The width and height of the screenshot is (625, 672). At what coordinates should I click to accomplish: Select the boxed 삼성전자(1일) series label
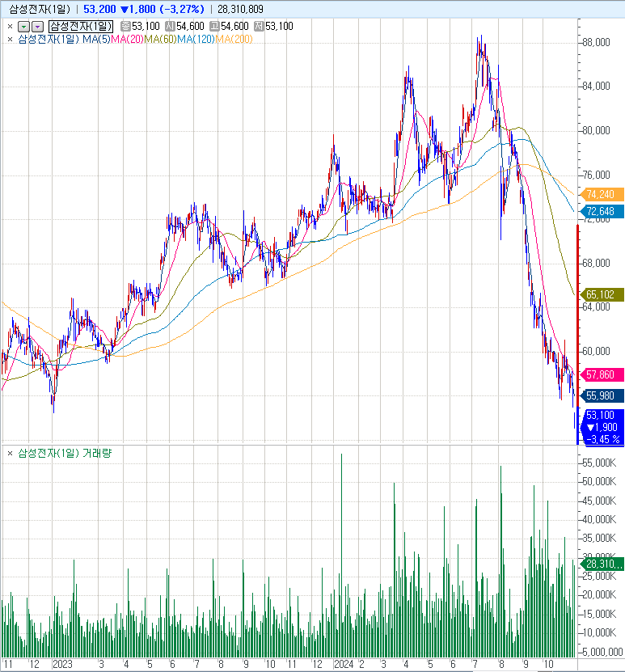coord(82,27)
